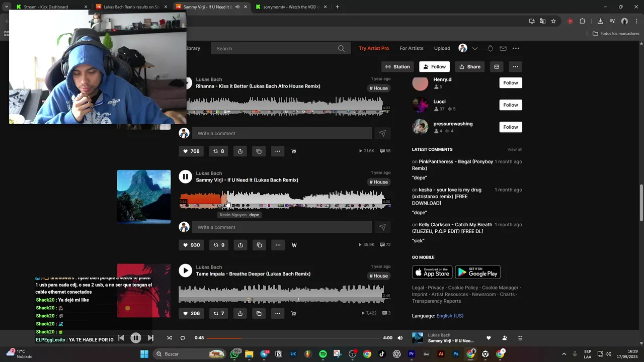The height and width of the screenshot is (362, 644).
Task: Open the Upload page
Action: 442,48
